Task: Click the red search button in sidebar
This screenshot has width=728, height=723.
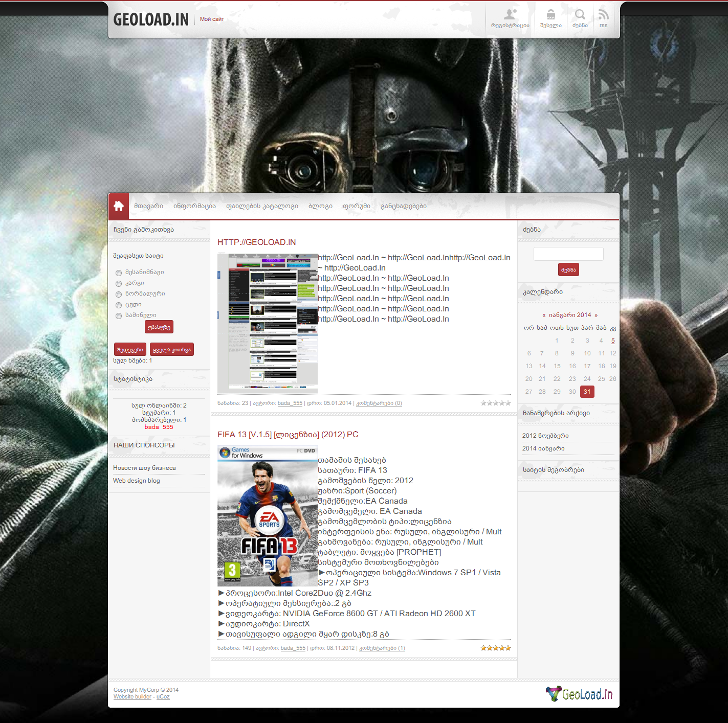Action: [568, 269]
